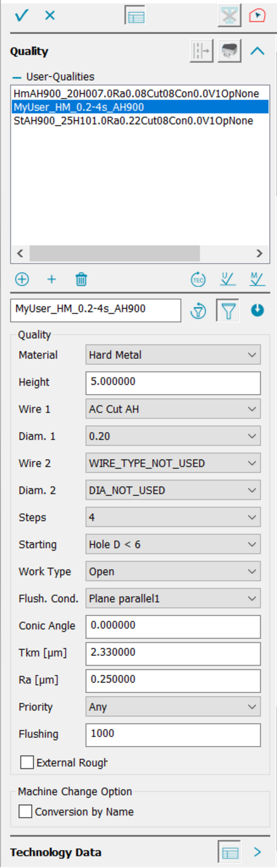This screenshot has height=868, width=277.
Task: Toggle the funnel filter button
Action: pyautogui.click(x=228, y=310)
